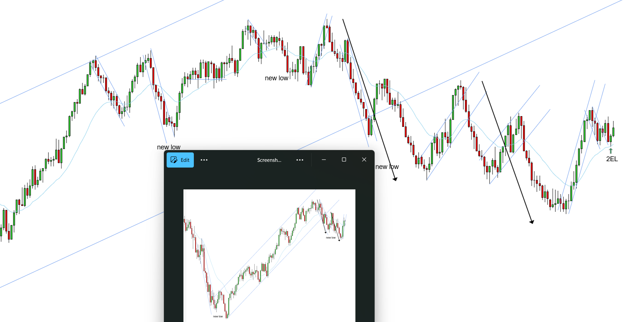Screen dimensions: 644x322
Task: Click the leftmost new low annotation
Action: (x=168, y=147)
